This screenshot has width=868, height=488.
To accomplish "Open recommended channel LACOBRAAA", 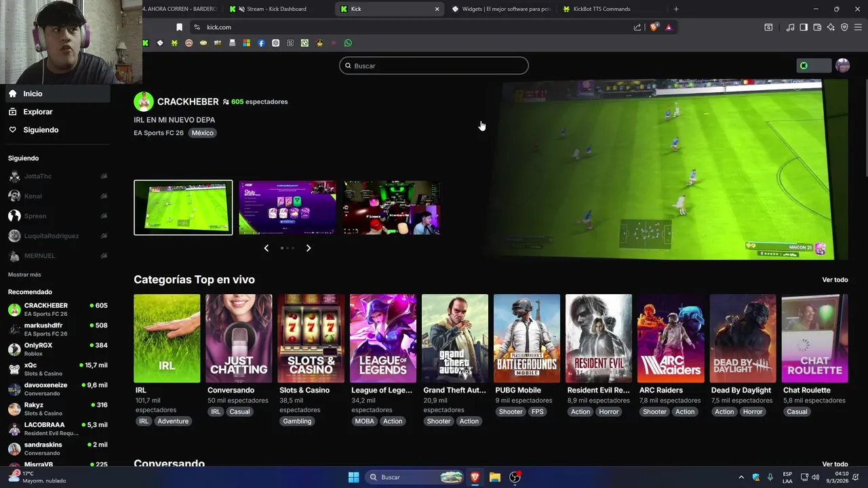I will (x=58, y=428).
